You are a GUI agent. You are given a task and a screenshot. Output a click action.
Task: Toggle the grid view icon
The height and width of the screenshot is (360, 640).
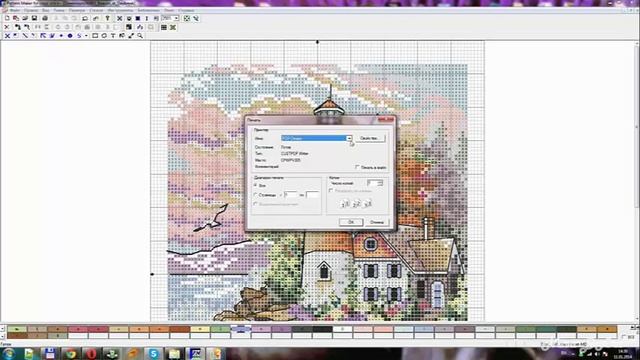click(x=164, y=27)
